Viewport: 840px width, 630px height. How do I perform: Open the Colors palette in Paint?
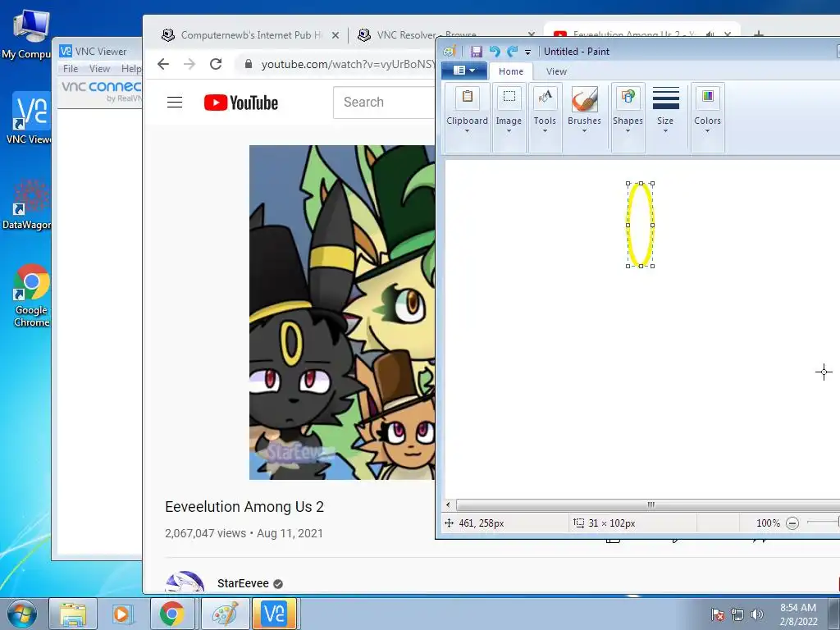(x=707, y=118)
